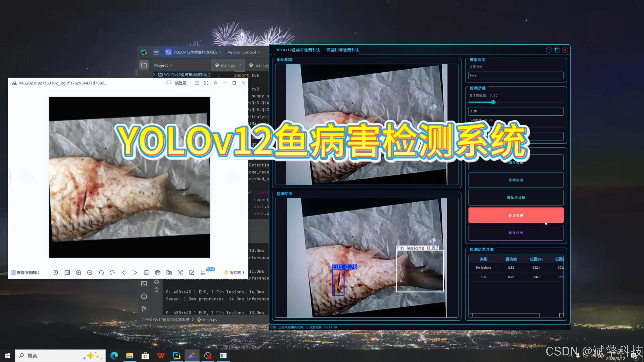Click the 保存结果 button
This screenshot has width=644, height=362.
[x=516, y=233]
